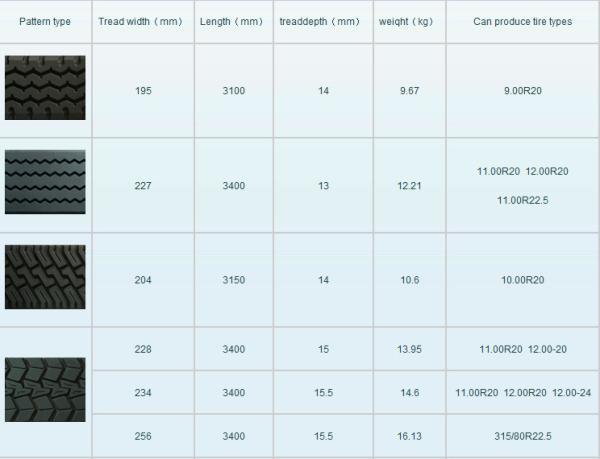Image resolution: width=600 pixels, height=459 pixels.
Task: Select the 'Length (mm)' column header
Action: (232, 21)
